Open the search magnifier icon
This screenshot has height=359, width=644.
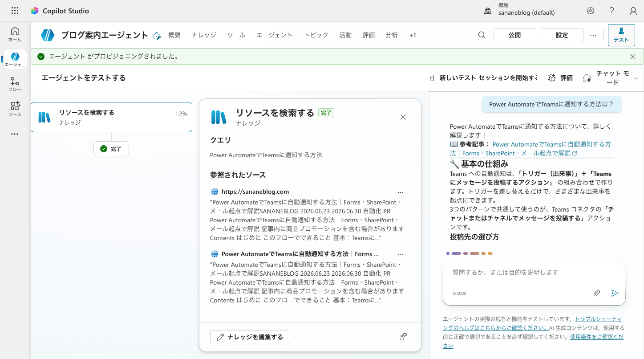point(482,35)
